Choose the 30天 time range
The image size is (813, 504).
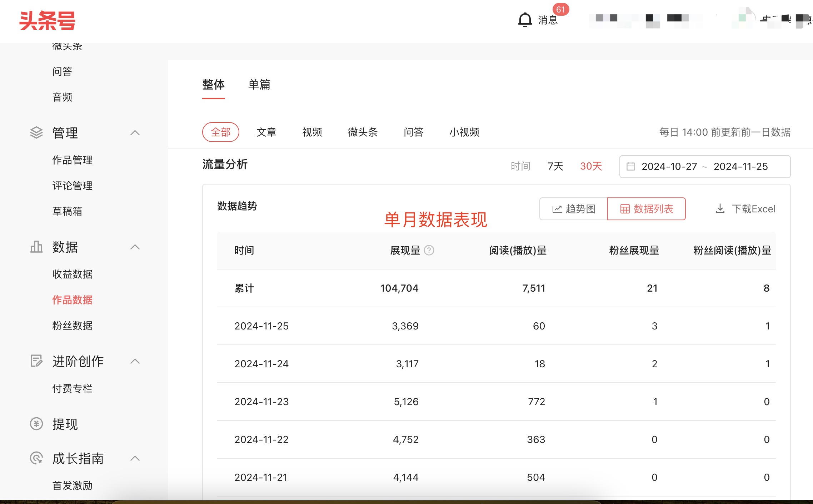(591, 166)
